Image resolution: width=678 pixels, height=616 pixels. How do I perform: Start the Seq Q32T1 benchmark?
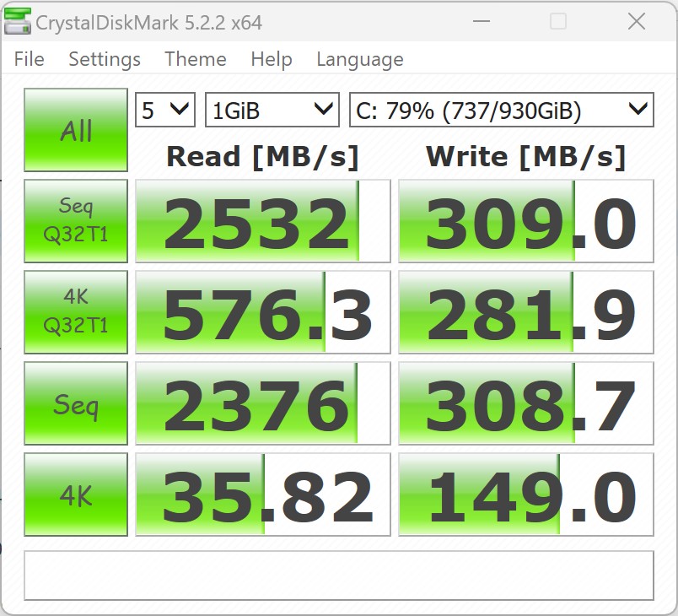pyautogui.click(x=76, y=221)
